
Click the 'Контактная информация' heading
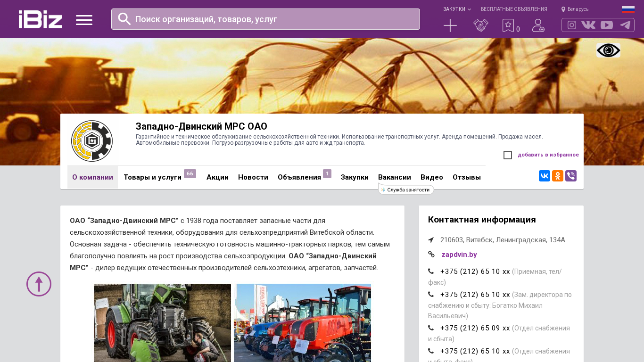(482, 220)
